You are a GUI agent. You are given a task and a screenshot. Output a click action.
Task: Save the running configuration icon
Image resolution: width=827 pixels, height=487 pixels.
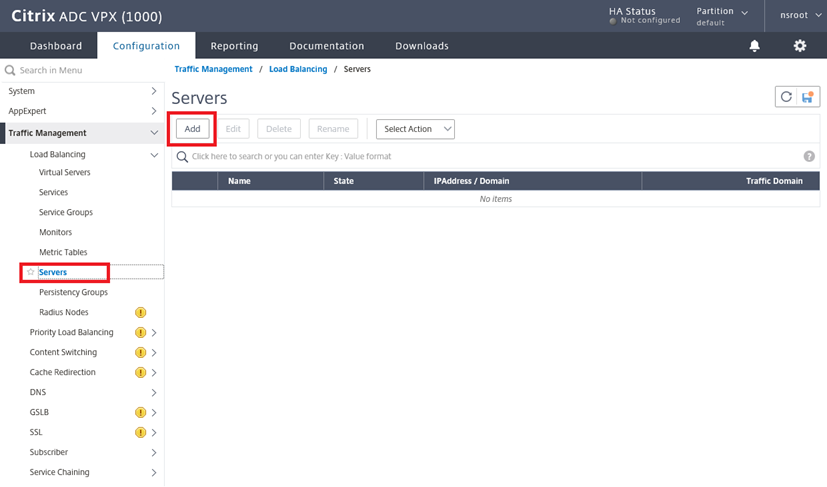(x=807, y=97)
